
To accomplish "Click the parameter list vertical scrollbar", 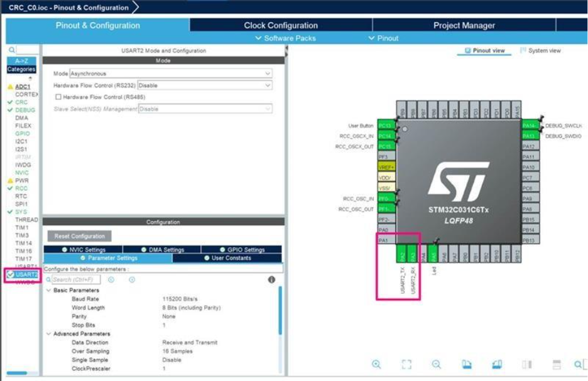I will [280, 310].
